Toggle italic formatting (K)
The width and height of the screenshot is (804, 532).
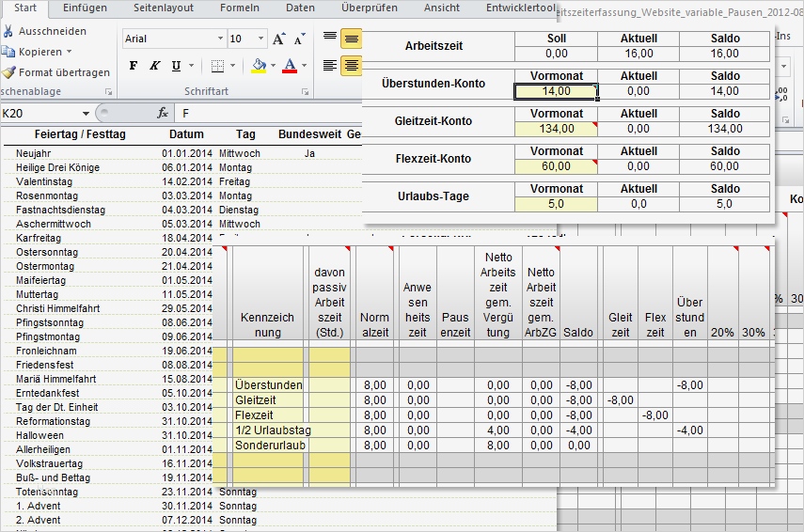coord(154,66)
